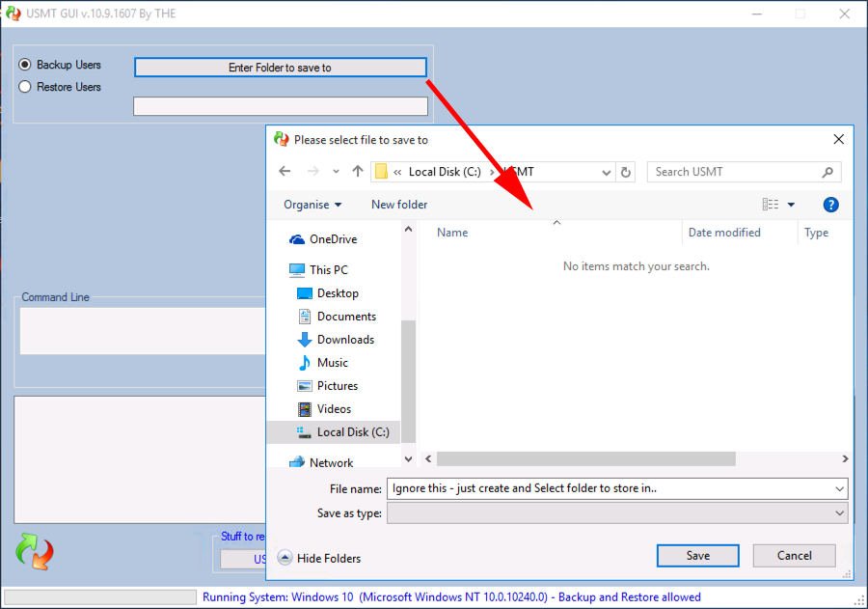The height and width of the screenshot is (609, 868).
Task: Click the navigation pane vertical scrollbar thumb
Action: click(409, 381)
